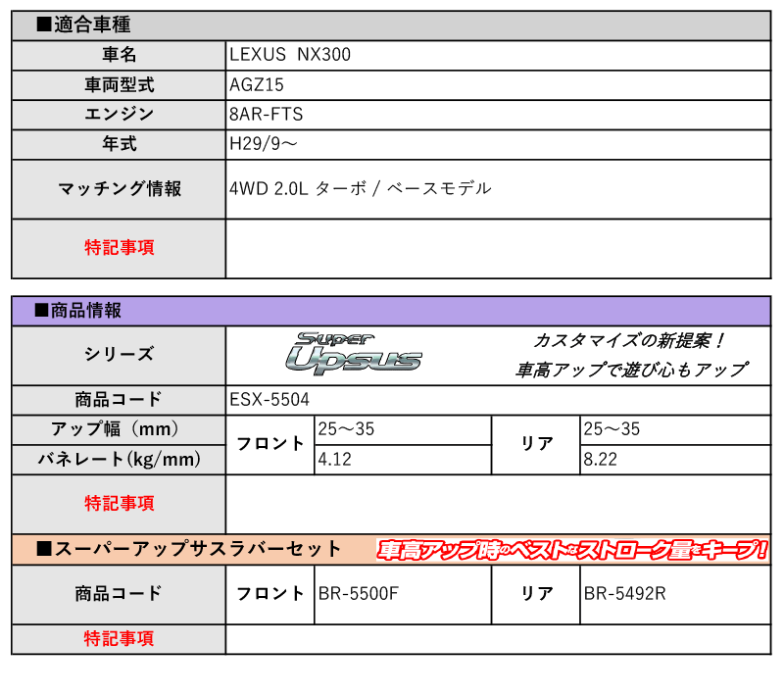Click the front spring rate 4.12
The width and height of the screenshot is (784, 695).
(334, 460)
